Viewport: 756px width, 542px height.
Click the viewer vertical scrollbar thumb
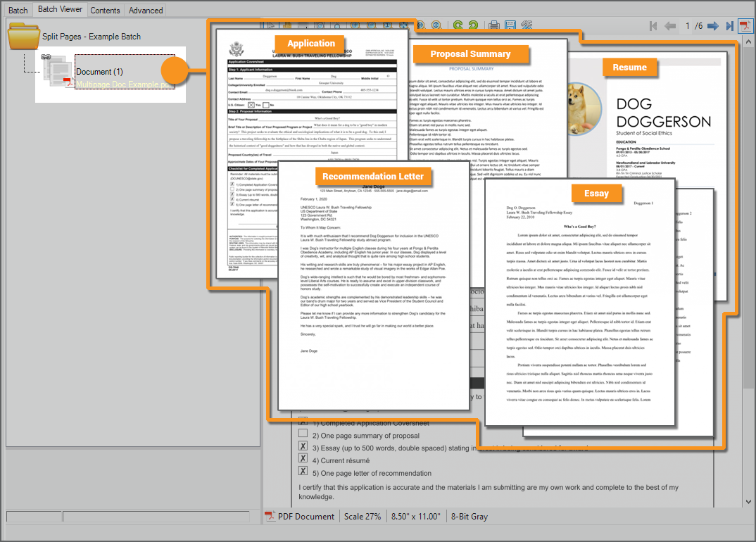point(748,217)
